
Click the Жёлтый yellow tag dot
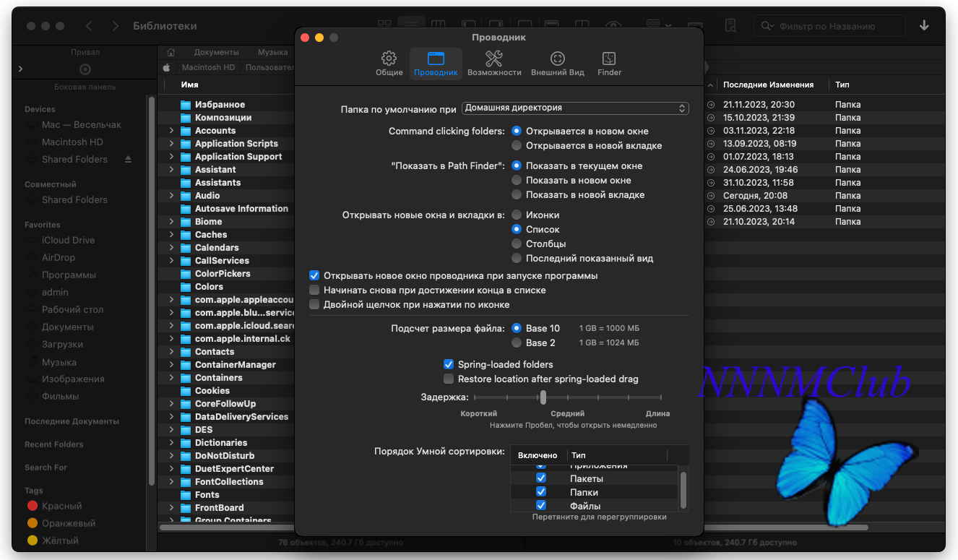tap(33, 540)
